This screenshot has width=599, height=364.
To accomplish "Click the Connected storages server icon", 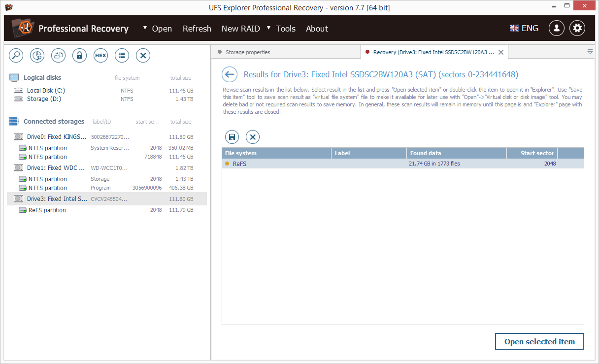I will tap(14, 122).
